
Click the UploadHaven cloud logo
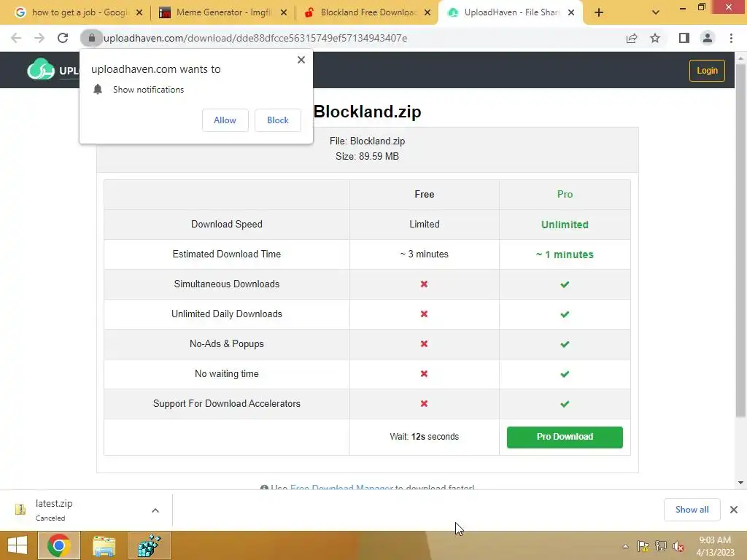tap(41, 69)
